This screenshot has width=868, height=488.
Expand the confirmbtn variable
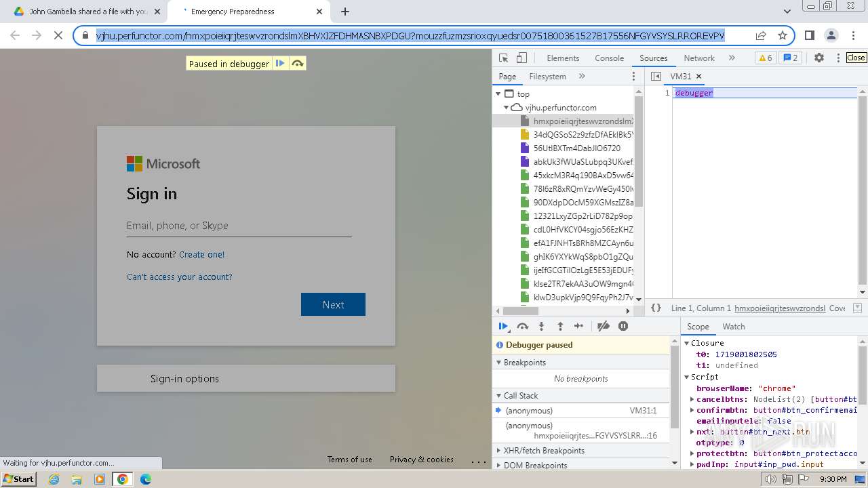pos(692,410)
